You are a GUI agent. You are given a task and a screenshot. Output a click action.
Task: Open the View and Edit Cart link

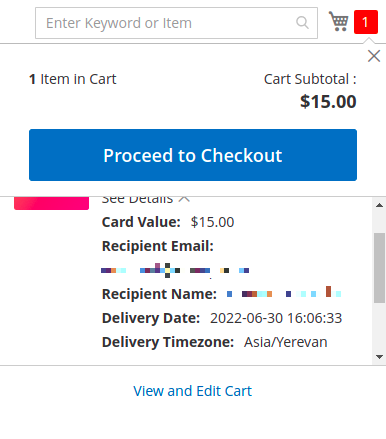tap(193, 391)
